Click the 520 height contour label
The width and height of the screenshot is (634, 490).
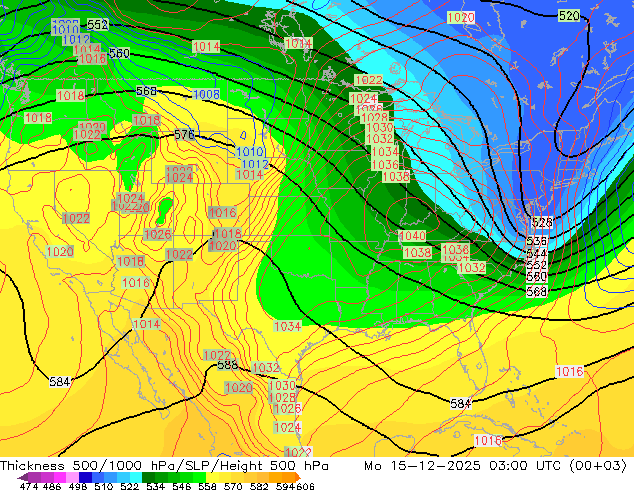(569, 16)
